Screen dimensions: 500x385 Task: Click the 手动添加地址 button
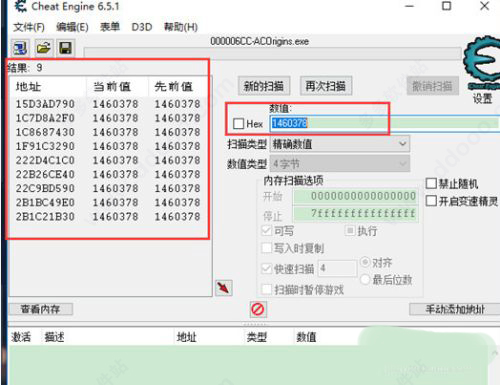[455, 309]
